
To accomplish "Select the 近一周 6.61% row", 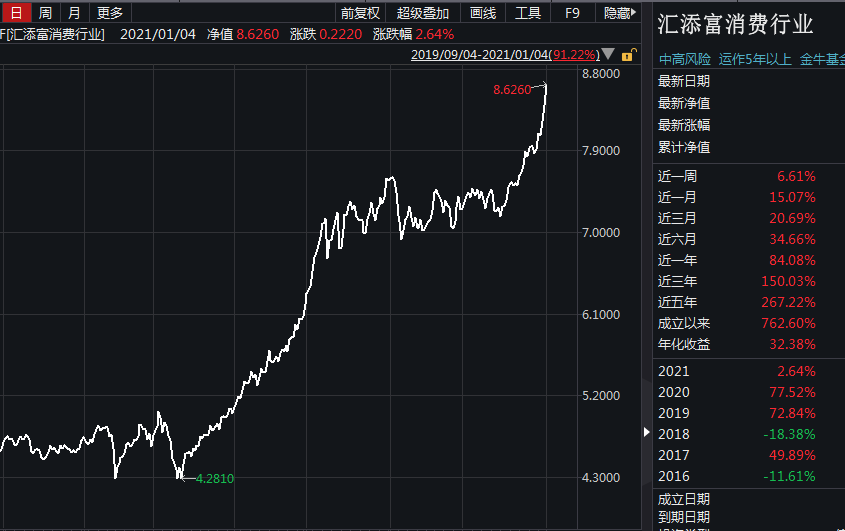I will 737,176.
